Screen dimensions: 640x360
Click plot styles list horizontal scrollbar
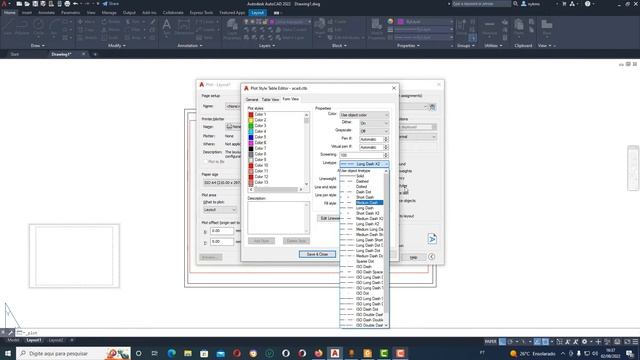click(276, 189)
